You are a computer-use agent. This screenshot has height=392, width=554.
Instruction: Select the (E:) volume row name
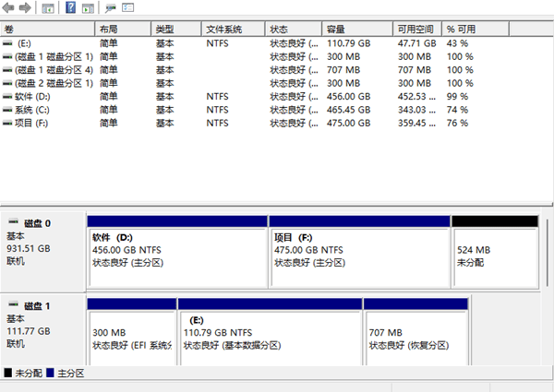pyautogui.click(x=24, y=43)
